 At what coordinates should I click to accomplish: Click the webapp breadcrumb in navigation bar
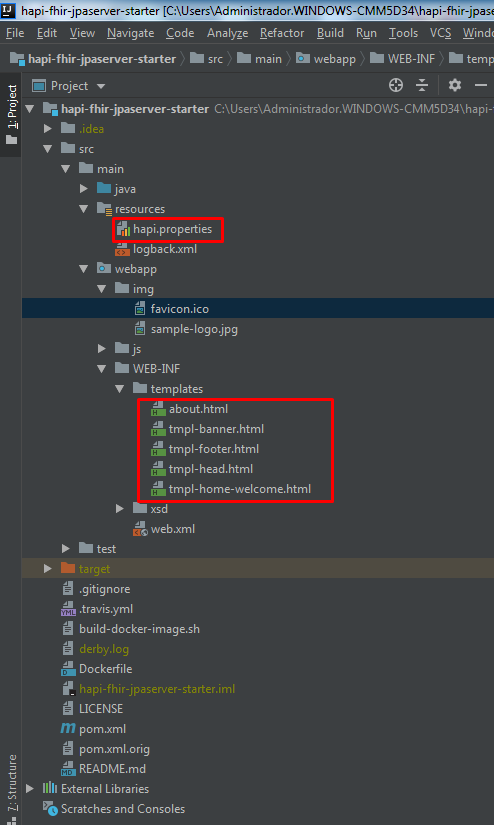[326, 58]
